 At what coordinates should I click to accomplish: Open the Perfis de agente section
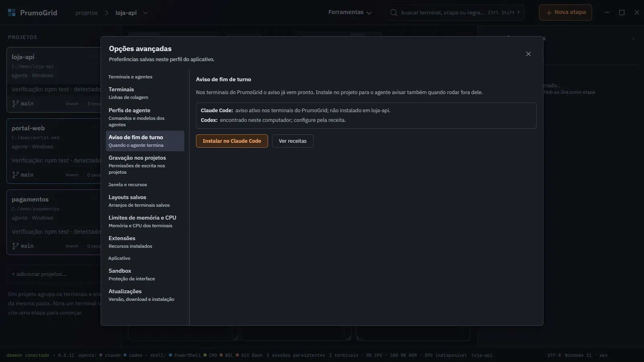click(x=145, y=117)
